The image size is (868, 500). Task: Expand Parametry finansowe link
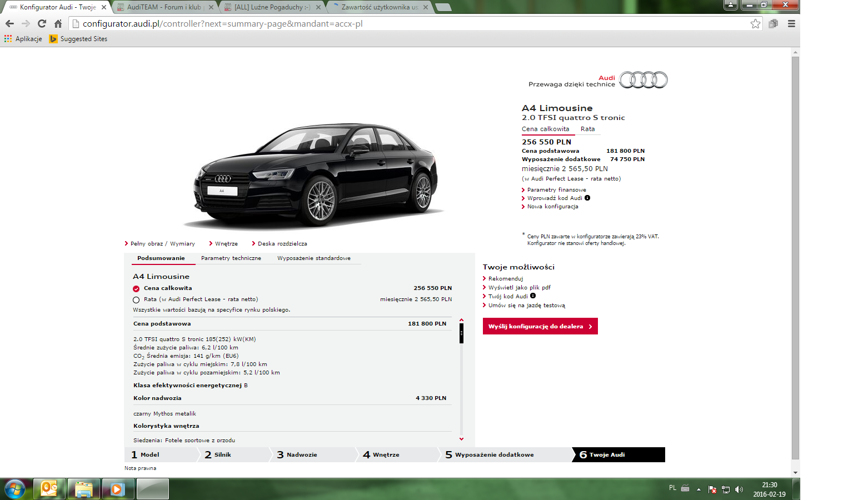(x=556, y=190)
